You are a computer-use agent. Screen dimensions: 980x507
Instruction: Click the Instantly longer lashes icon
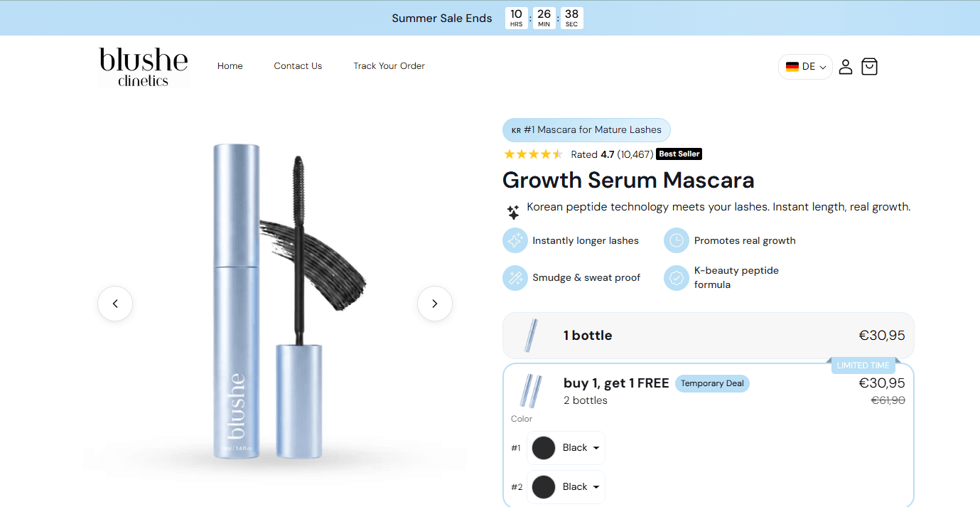(x=515, y=240)
